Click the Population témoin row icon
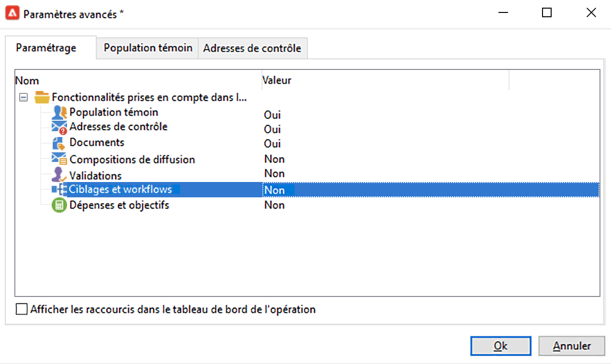The image size is (611, 364). pyautogui.click(x=59, y=113)
